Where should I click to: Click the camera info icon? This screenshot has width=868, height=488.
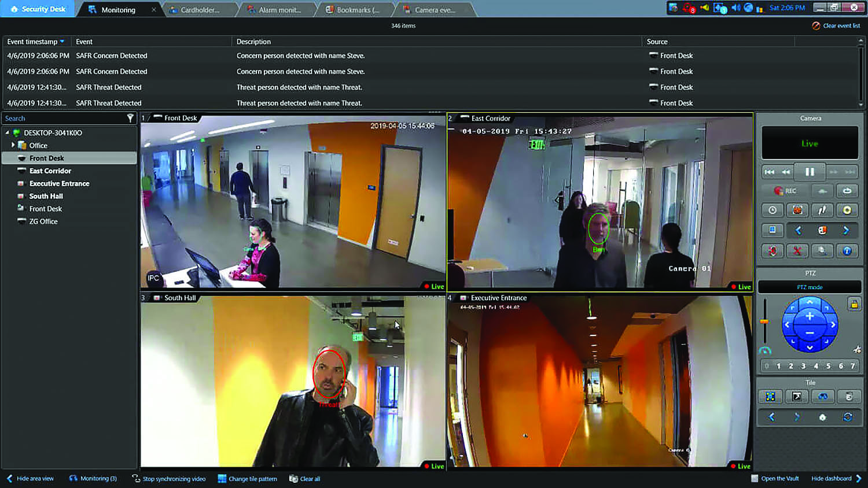(x=847, y=250)
